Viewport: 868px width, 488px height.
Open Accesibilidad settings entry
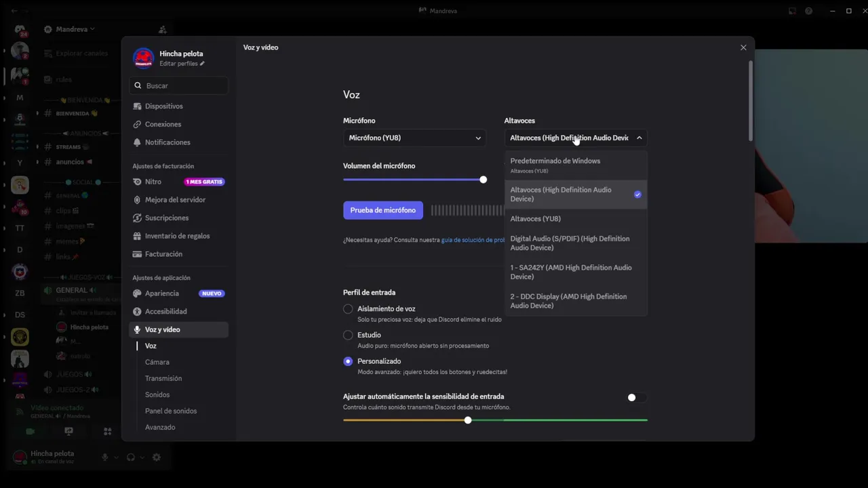pyautogui.click(x=178, y=312)
